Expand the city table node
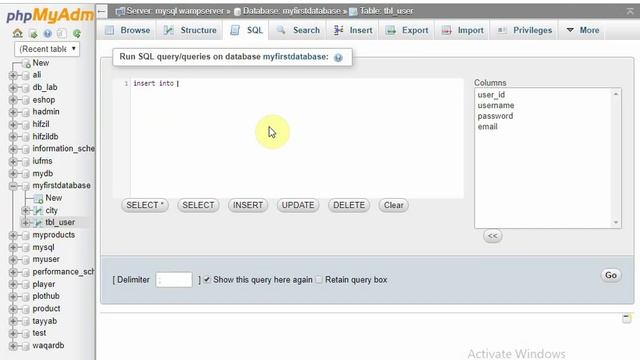640x360 pixels. point(25,211)
